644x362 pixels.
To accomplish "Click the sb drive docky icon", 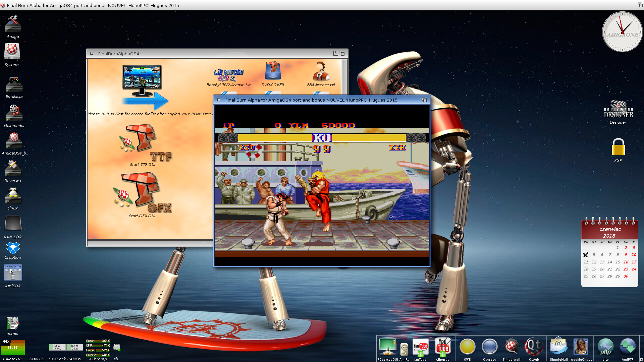I will click(117, 347).
